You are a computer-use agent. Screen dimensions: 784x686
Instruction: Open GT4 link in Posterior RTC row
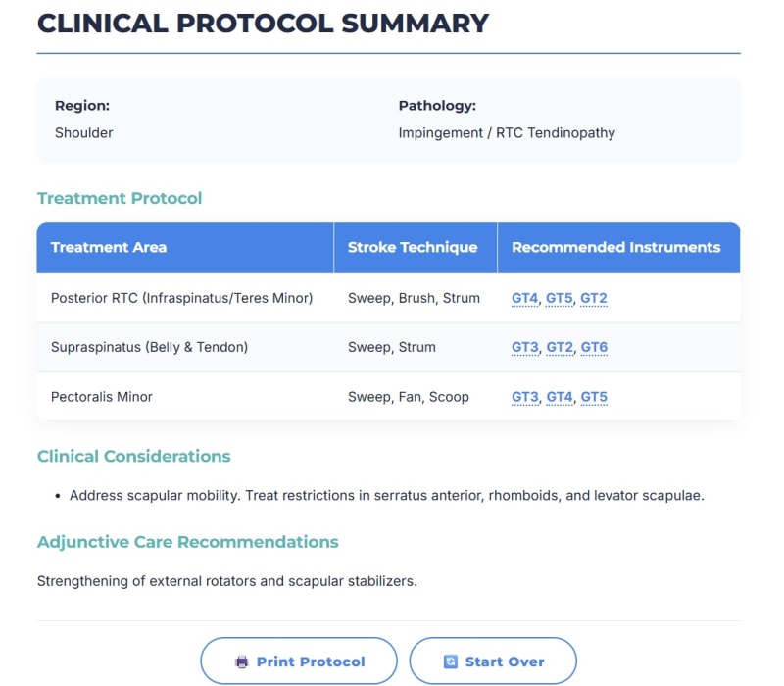tap(525, 299)
